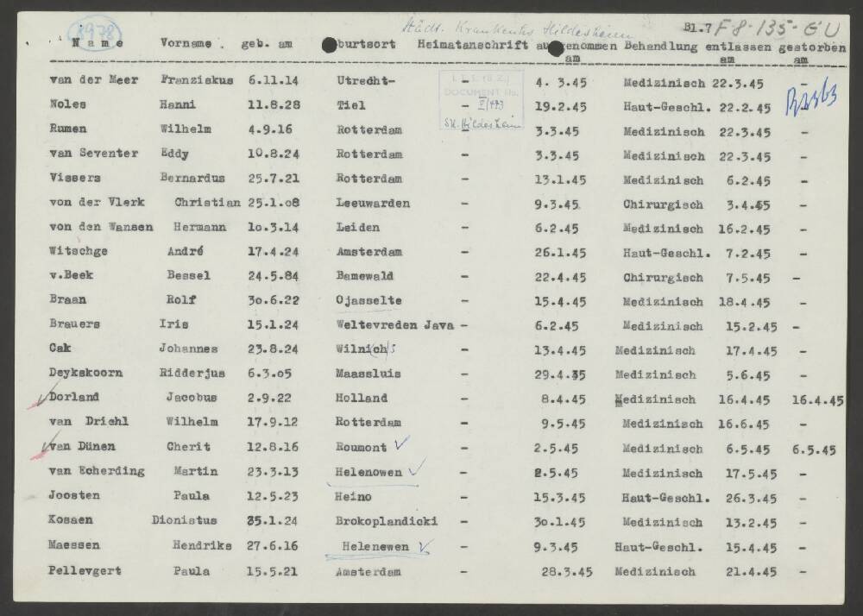Select the underlined birthplace 'Heino'

click(354, 498)
